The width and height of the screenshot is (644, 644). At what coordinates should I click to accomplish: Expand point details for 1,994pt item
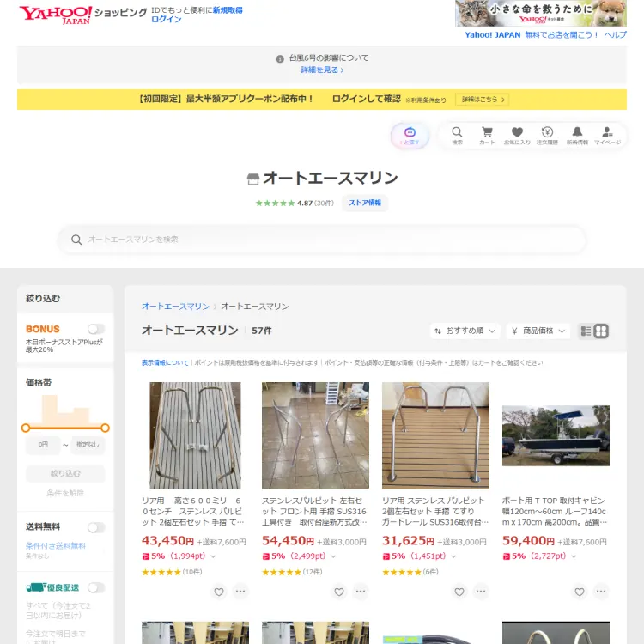213,556
